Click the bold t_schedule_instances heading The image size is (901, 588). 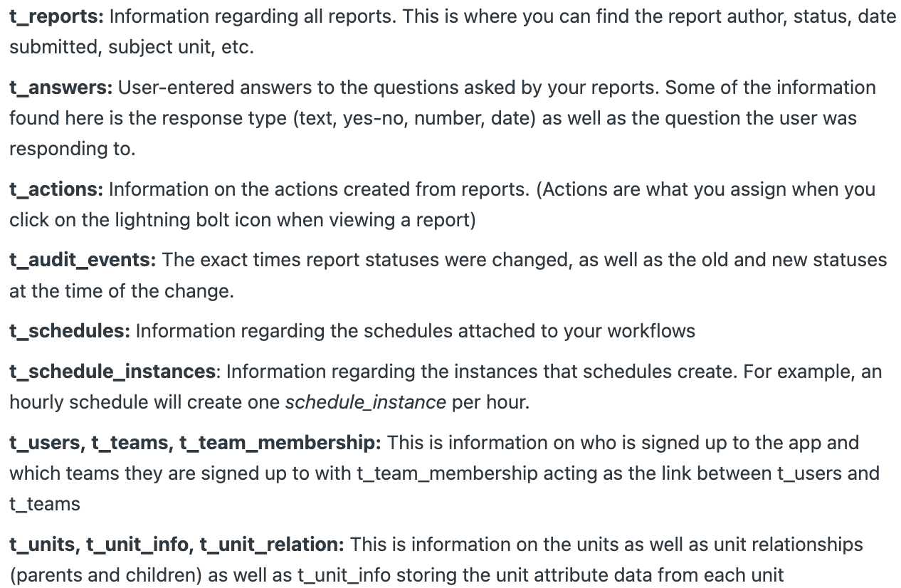tap(112, 372)
